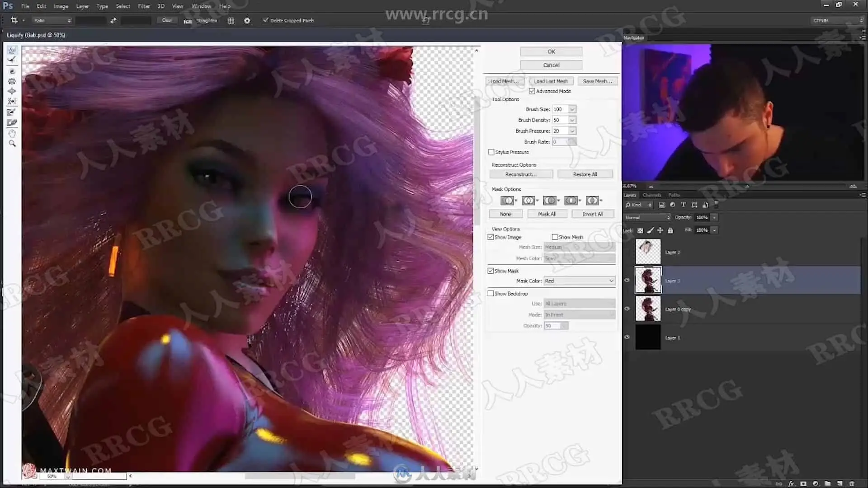This screenshot has width=868, height=488.
Task: Select the Forward Warp tool
Action: pos(12,50)
